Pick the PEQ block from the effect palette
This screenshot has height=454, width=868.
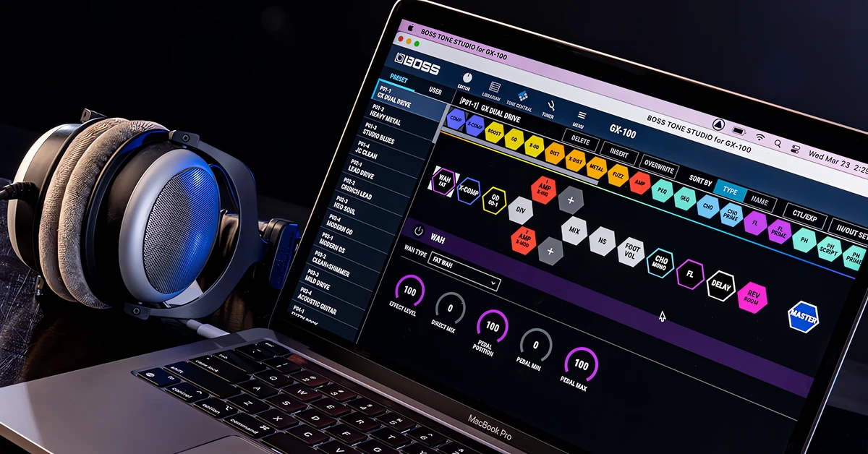tap(662, 189)
